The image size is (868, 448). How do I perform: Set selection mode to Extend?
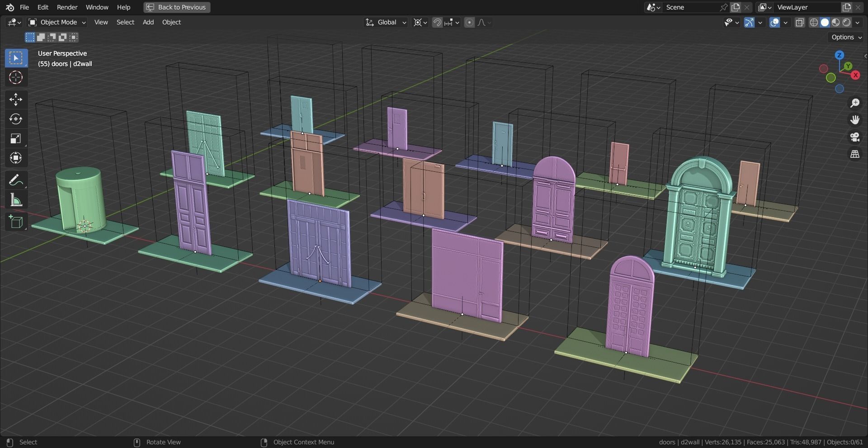[x=41, y=37]
